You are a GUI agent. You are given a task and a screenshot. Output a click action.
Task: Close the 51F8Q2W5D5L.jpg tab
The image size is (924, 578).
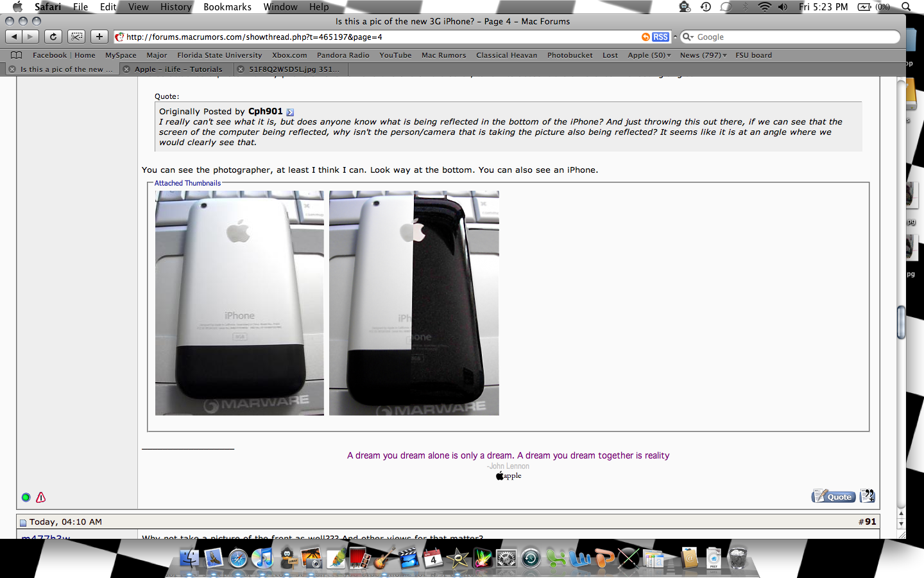(241, 69)
